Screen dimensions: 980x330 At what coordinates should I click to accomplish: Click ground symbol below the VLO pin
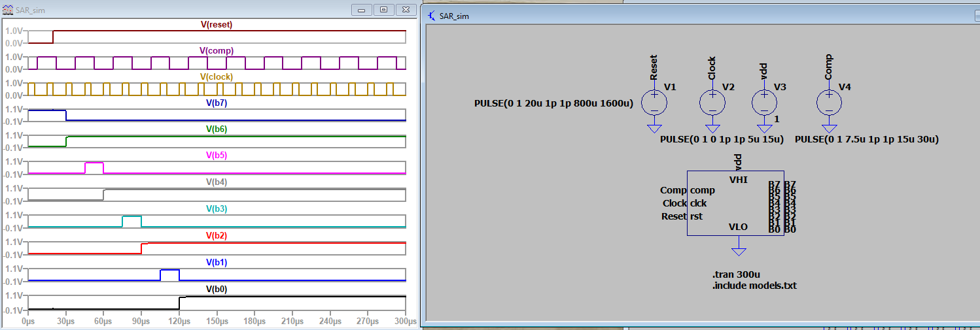739,251
